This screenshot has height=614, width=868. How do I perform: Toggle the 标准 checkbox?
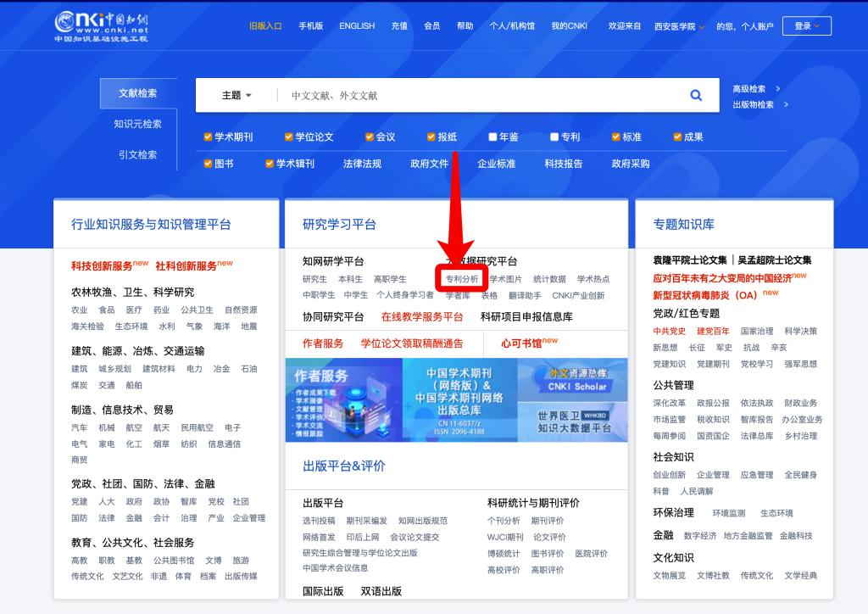[x=615, y=137]
